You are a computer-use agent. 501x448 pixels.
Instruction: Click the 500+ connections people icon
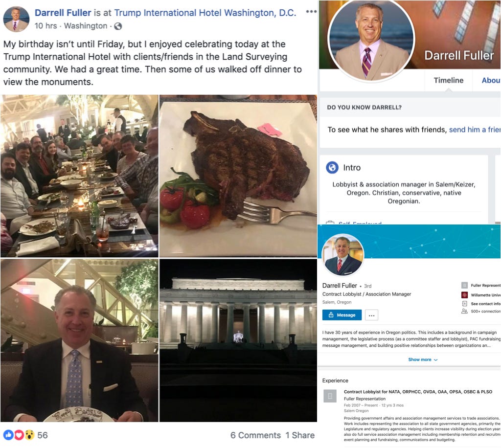click(x=465, y=311)
